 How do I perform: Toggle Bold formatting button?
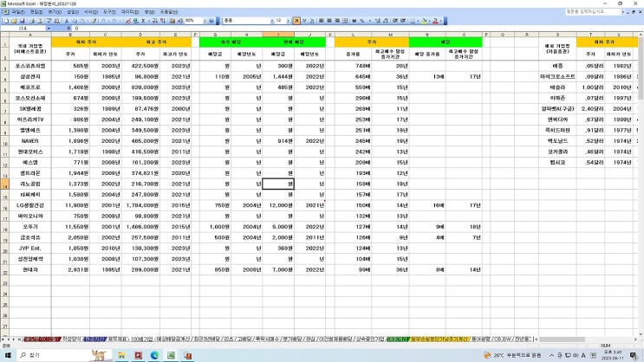tap(296, 21)
